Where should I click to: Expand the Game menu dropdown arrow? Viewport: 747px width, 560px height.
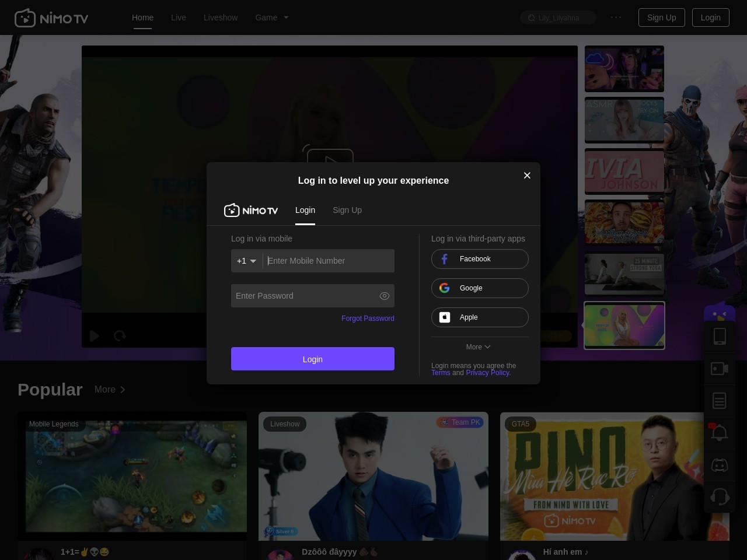click(x=286, y=17)
